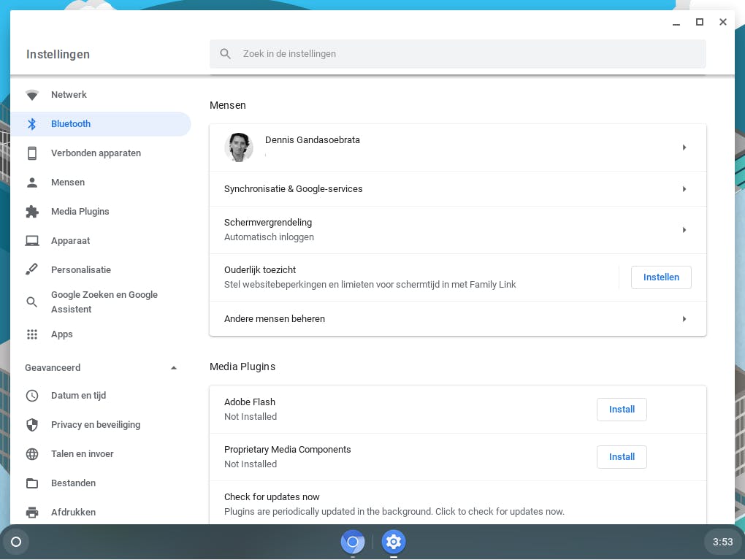Click the launcher circle on the shelf
The image size is (745, 560).
click(16, 542)
